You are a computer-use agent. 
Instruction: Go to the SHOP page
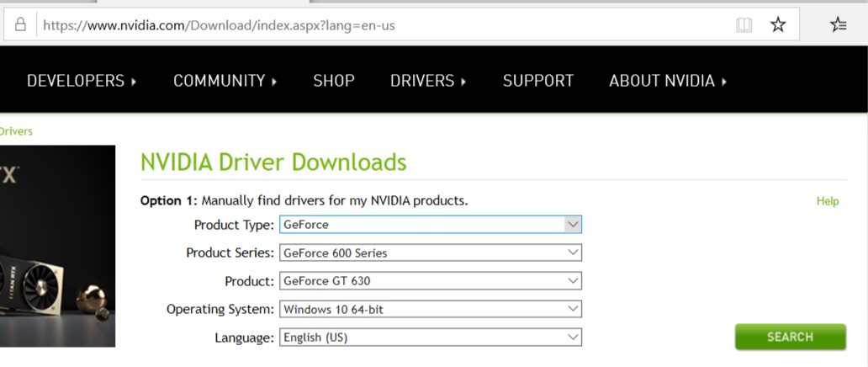pos(334,81)
